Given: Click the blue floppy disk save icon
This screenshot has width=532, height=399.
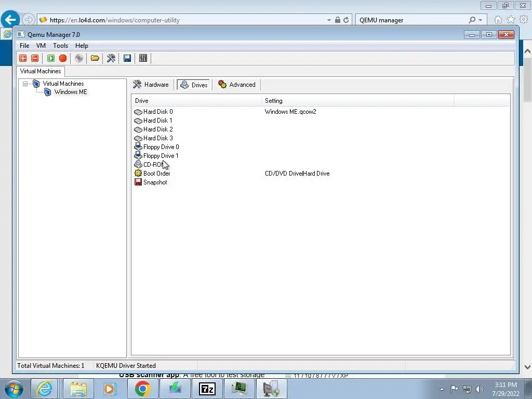Looking at the screenshot, I should coord(127,58).
